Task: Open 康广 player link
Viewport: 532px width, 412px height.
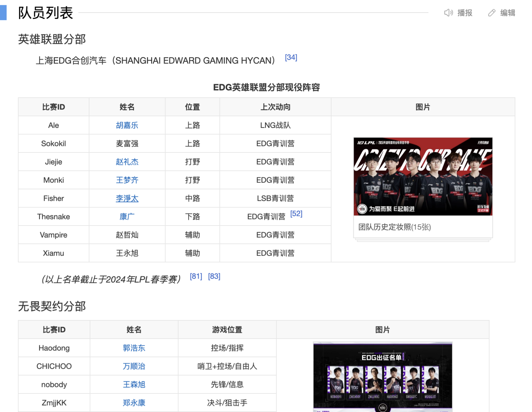Action: 127,217
